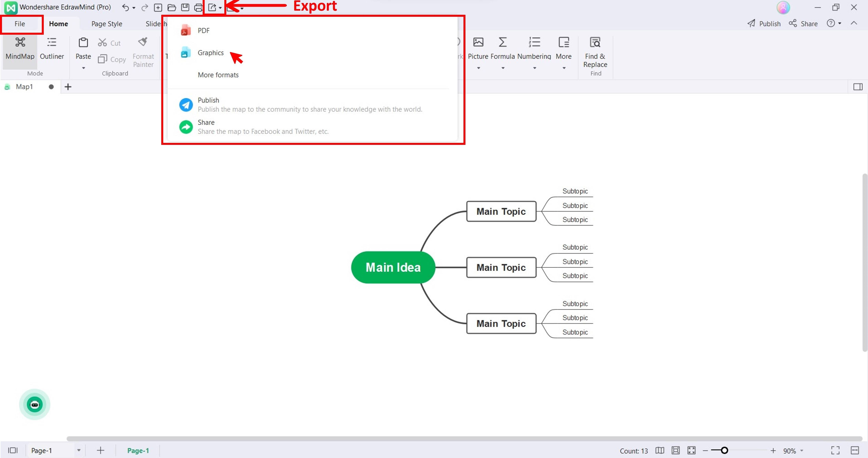Image resolution: width=868 pixels, height=458 pixels.
Task: Open the File menu tab
Action: pos(20,24)
